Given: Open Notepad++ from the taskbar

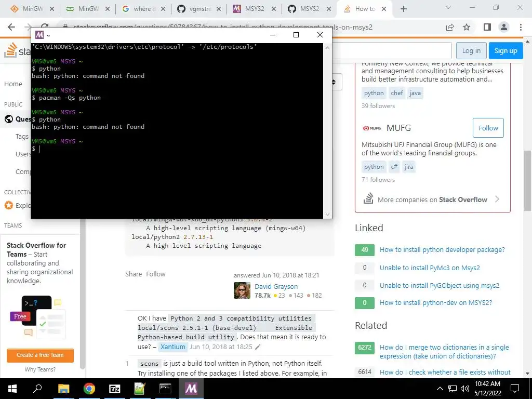Looking at the screenshot, I should 140,389.
